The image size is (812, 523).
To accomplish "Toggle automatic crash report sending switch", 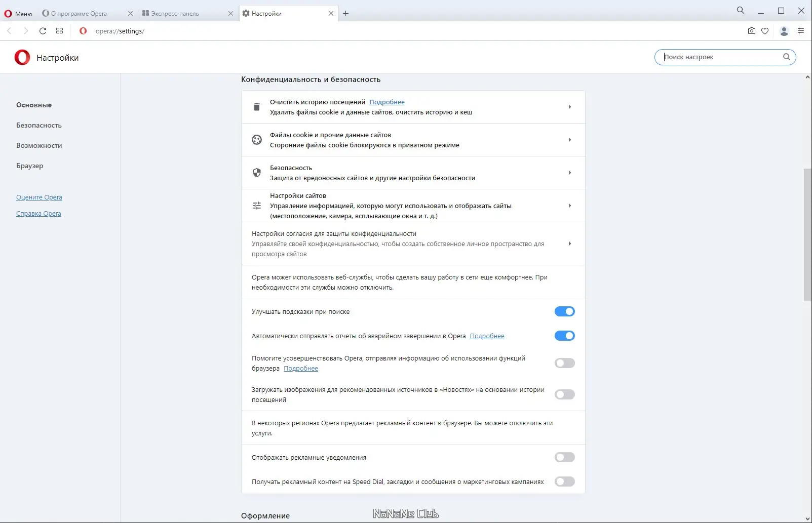I will coord(565,336).
